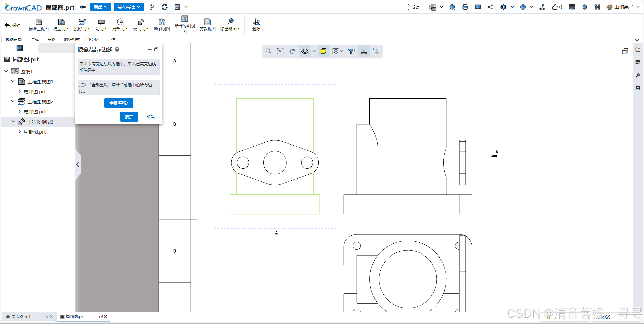Toggle the eye visibility display button
644x324 pixels.
(x=305, y=51)
